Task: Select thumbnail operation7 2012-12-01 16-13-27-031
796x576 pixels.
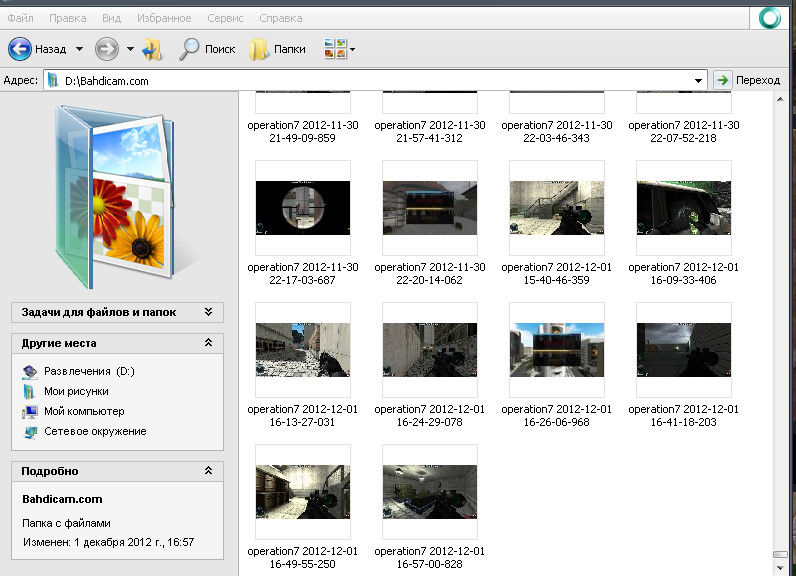Action: pos(303,350)
